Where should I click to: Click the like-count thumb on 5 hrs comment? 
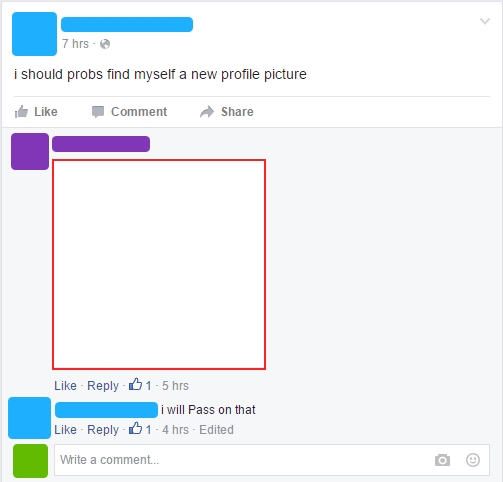tap(135, 384)
